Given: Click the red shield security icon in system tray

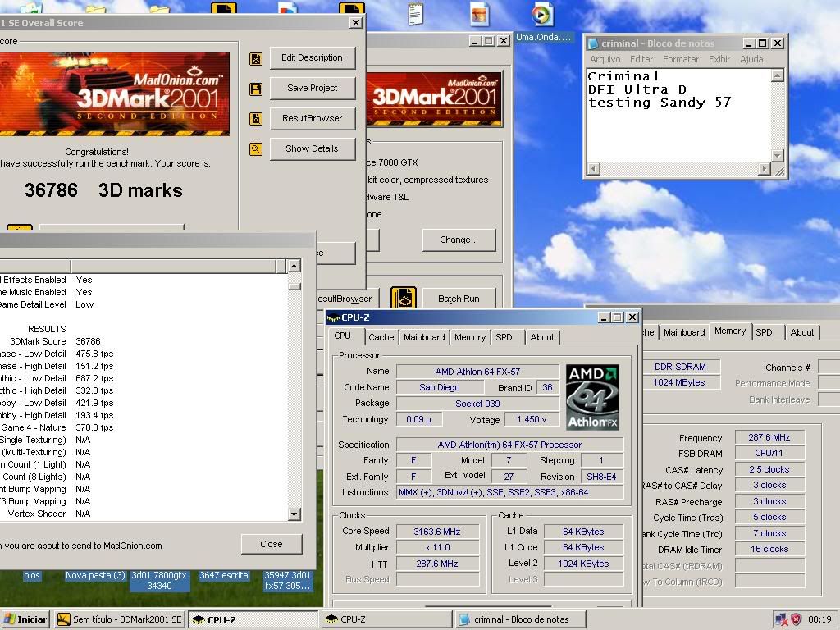Looking at the screenshot, I should [x=796, y=619].
